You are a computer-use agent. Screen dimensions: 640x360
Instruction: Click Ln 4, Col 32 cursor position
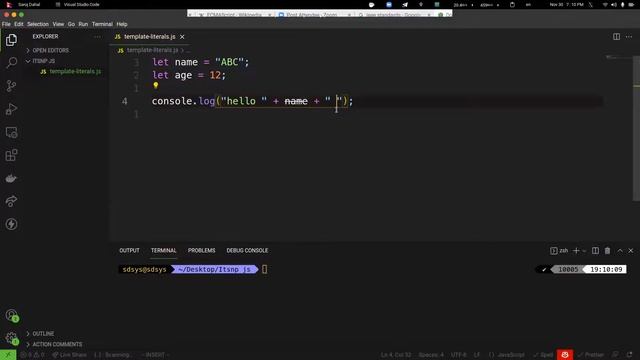click(x=396, y=355)
